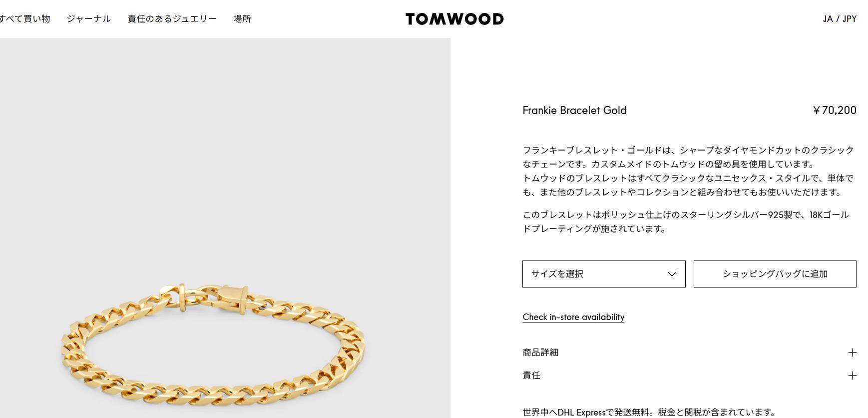Expand the 責任 section

(689, 375)
